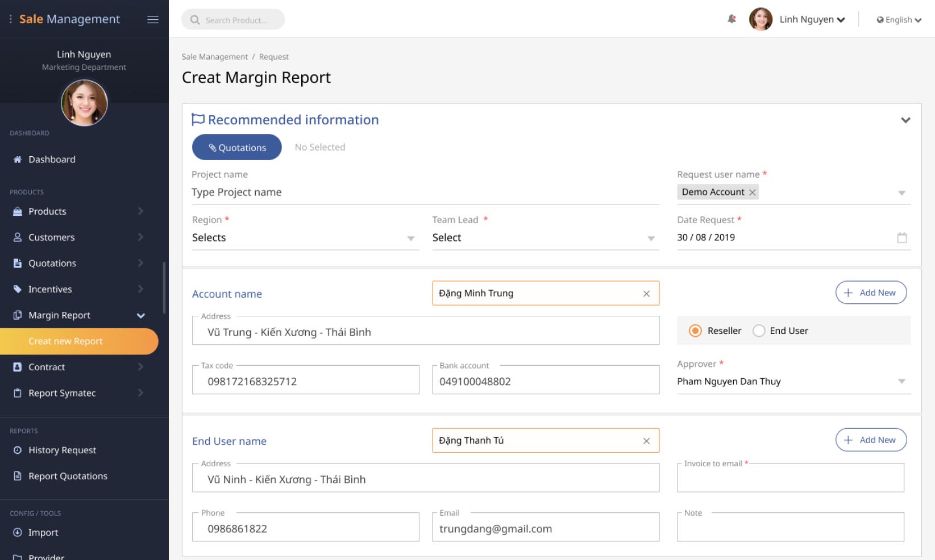935x560 pixels.
Task: Click the notification bell icon
Action: pyautogui.click(x=732, y=19)
